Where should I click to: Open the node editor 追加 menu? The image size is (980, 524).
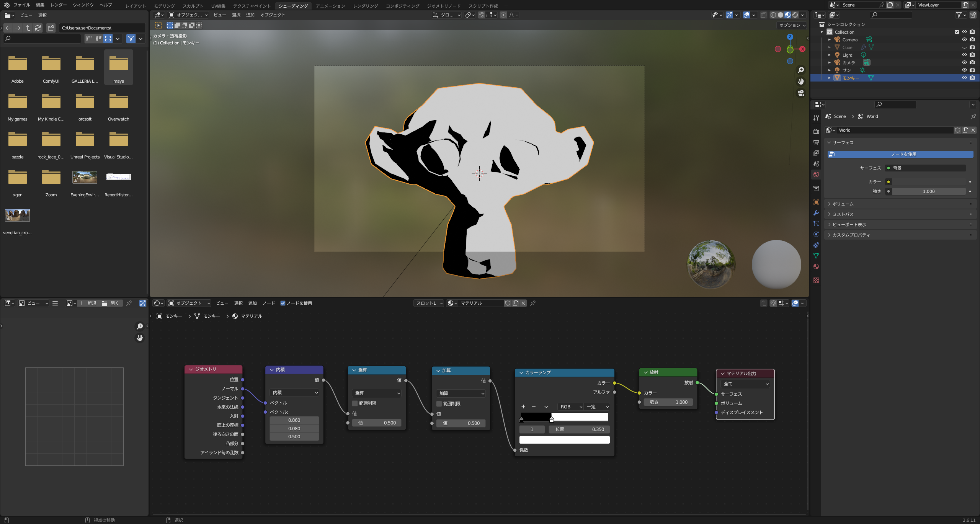pyautogui.click(x=252, y=303)
